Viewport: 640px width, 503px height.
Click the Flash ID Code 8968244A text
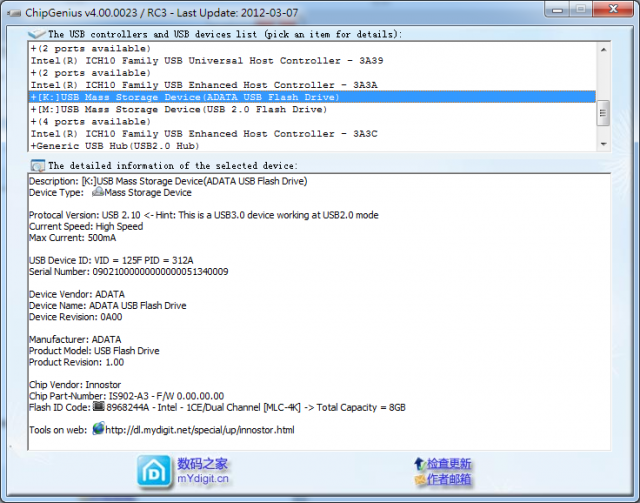[x=217, y=407]
